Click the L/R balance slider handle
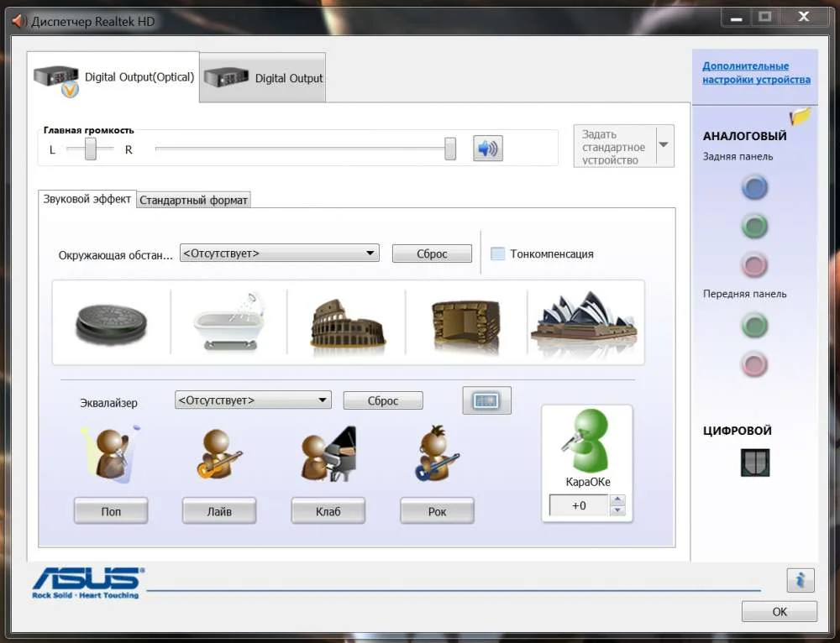This screenshot has width=840, height=643. click(x=91, y=149)
